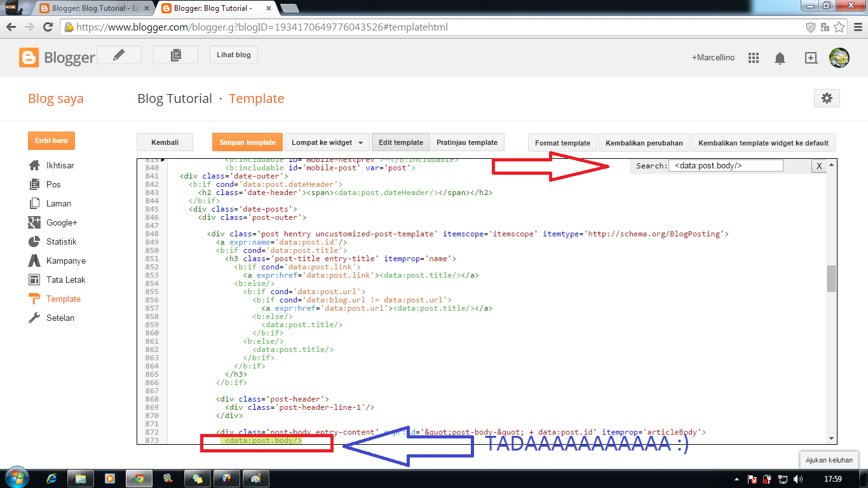Open Setelan in the sidebar
Screen dimensions: 868x488
pos(60,318)
